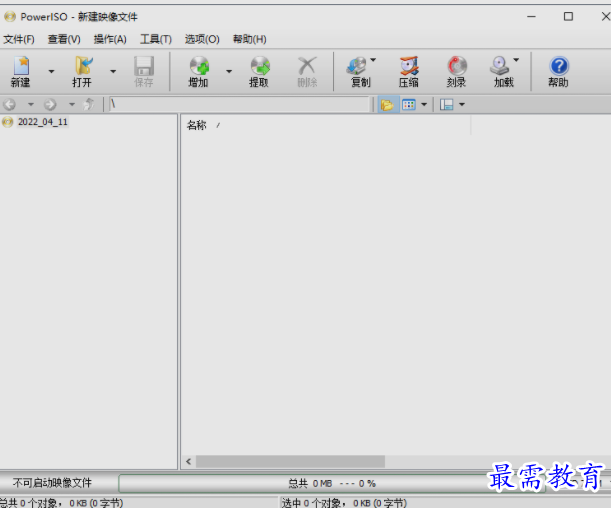The height and width of the screenshot is (508, 611).
Task: Click the Copy disc (复制) icon
Action: click(357, 65)
